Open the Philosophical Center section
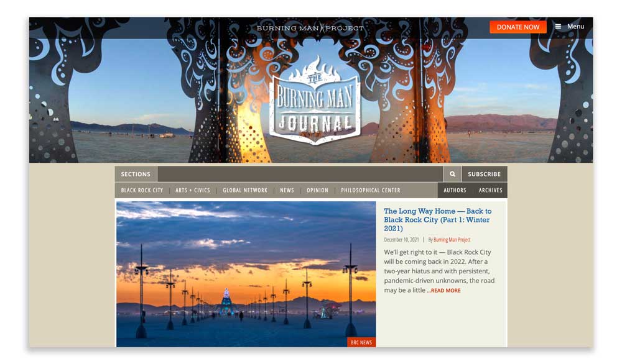The height and width of the screenshot is (364, 622). point(371,190)
